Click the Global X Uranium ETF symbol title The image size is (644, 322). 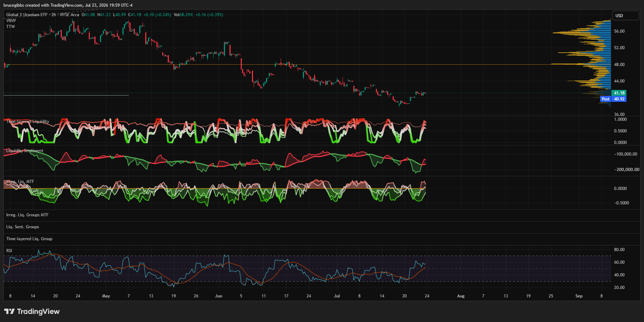tap(27, 15)
